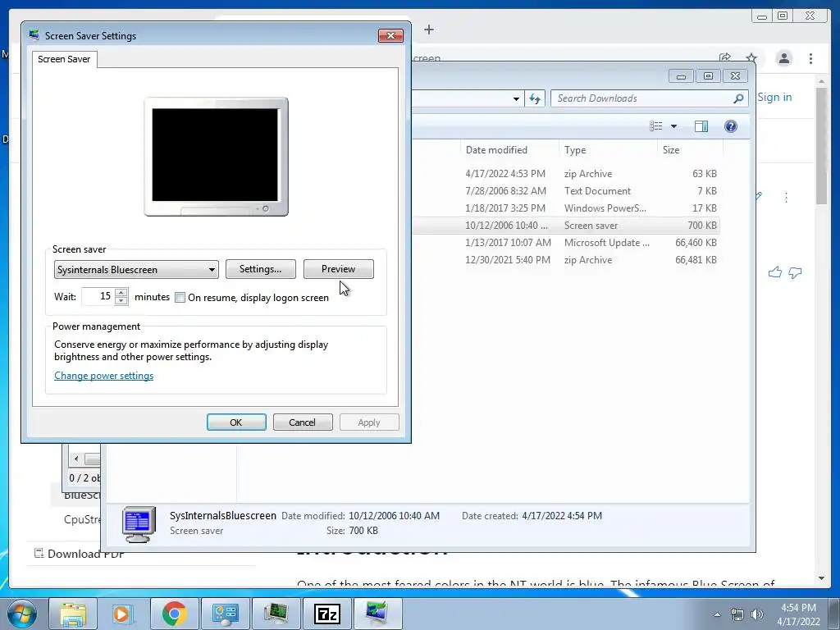840x630 pixels.
Task: Bookmark this page with the star icon
Action: pos(751,58)
